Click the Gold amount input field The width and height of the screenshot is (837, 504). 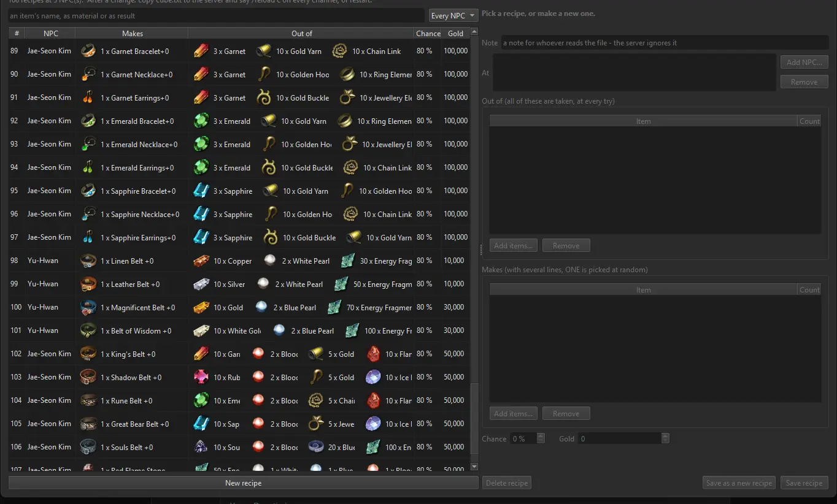point(619,439)
